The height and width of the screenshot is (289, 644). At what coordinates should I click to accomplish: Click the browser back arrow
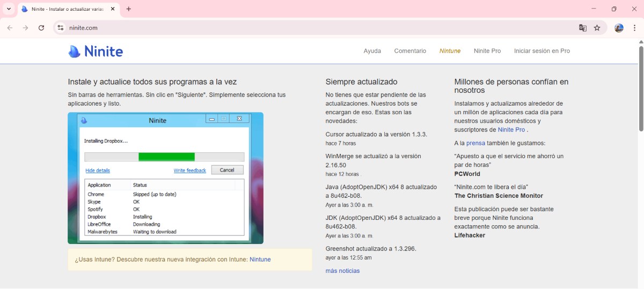10,28
